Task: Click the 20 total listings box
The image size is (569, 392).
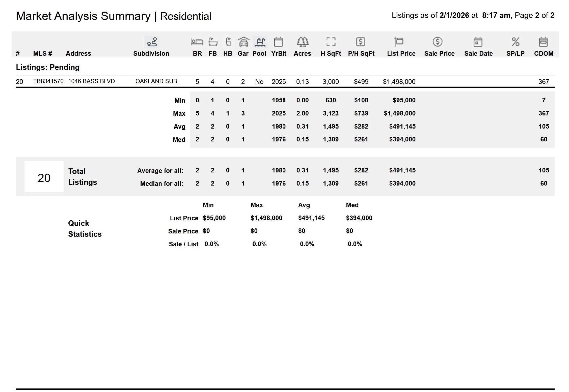Action: click(x=44, y=178)
